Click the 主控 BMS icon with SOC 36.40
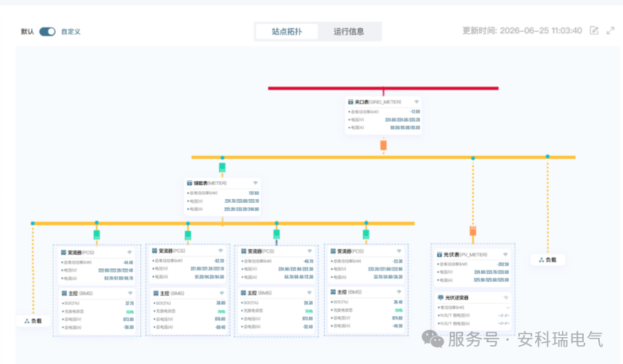Image resolution: width=623 pixels, height=364 pixels. click(334, 292)
